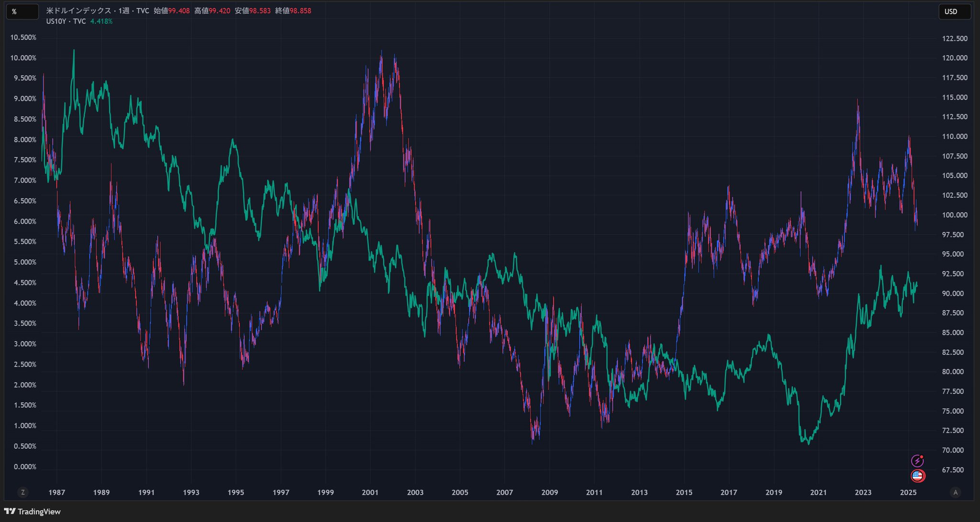Click the 0.000% mark on left scale
Image resolution: width=980 pixels, height=522 pixels.
(x=25, y=467)
